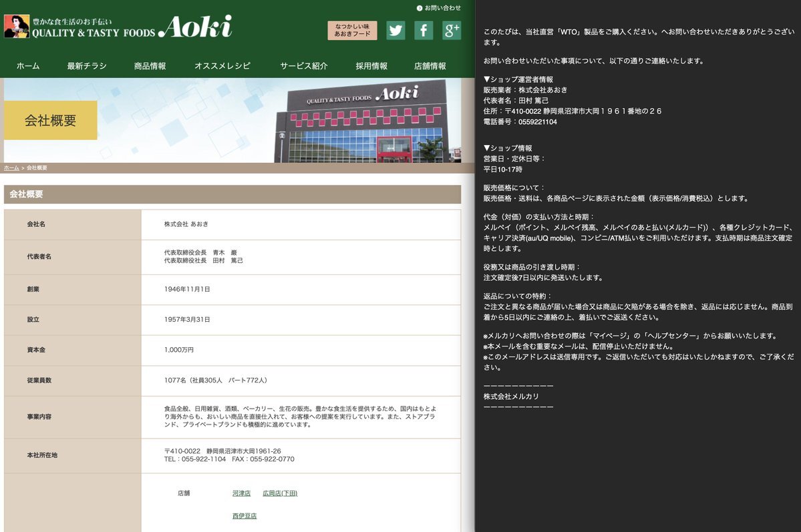Image resolution: width=801 pixels, height=532 pixels.
Task: Click the 設立 row label
Action: pyautogui.click(x=33, y=320)
